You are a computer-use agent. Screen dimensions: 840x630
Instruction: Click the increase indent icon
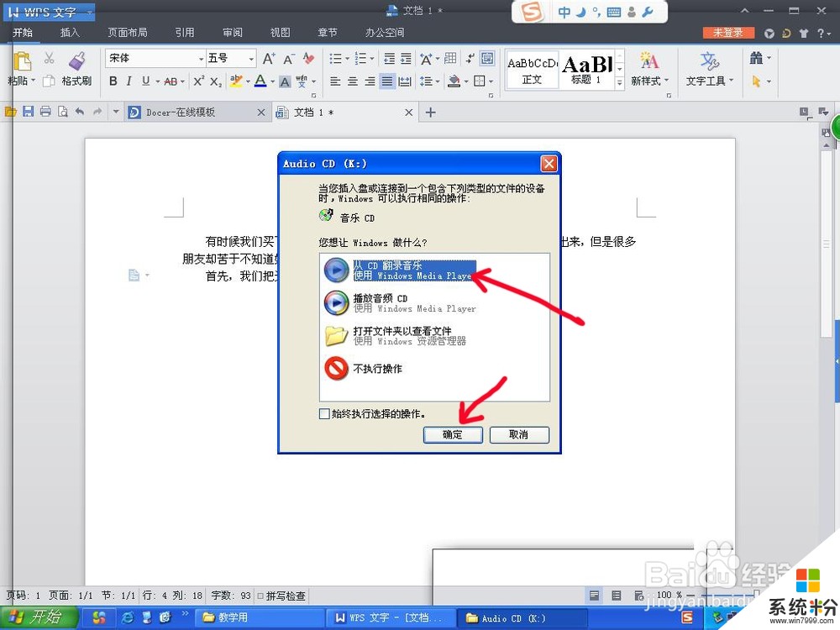tap(406, 58)
